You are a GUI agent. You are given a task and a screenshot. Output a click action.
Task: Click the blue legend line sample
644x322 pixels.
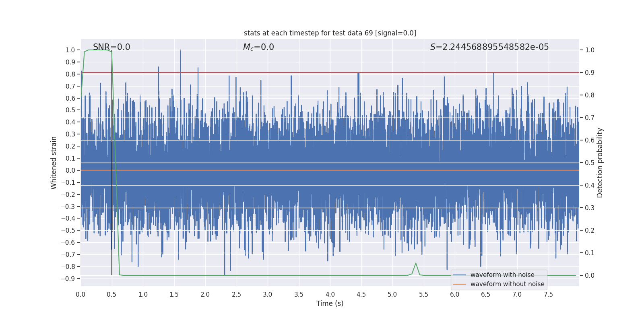pyautogui.click(x=460, y=275)
